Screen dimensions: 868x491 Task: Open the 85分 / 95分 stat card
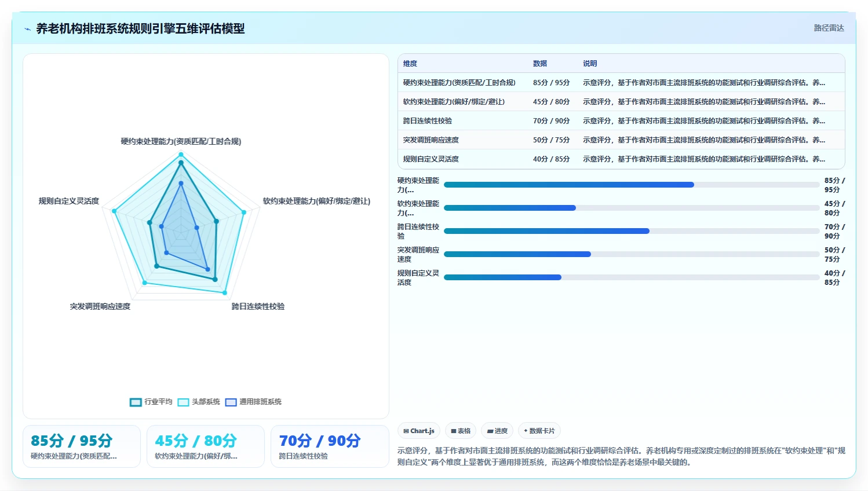coord(82,446)
